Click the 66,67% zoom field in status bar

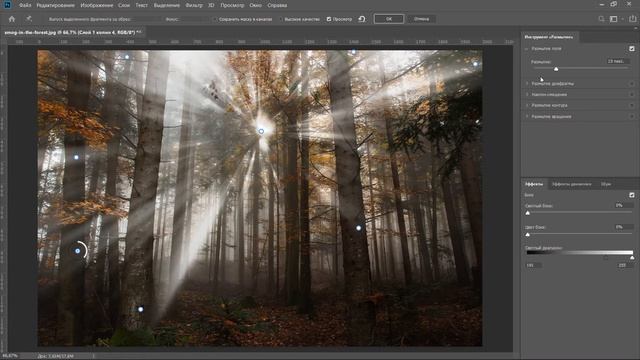pos(11,356)
